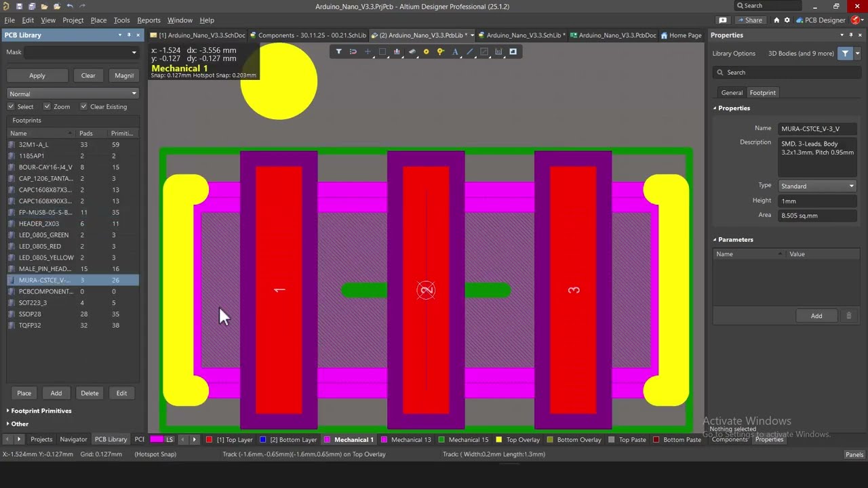Toggle the Clear Existing checkbox
Image resolution: width=868 pixels, height=488 pixels.
[x=83, y=106]
